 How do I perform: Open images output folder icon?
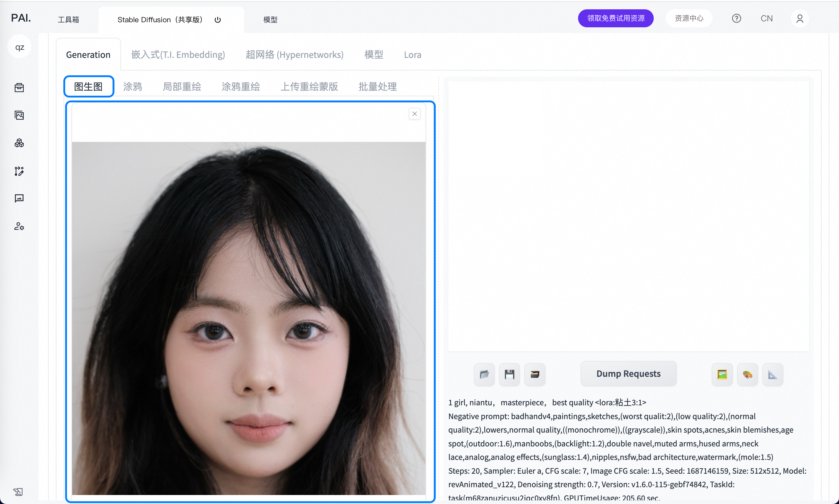click(484, 374)
